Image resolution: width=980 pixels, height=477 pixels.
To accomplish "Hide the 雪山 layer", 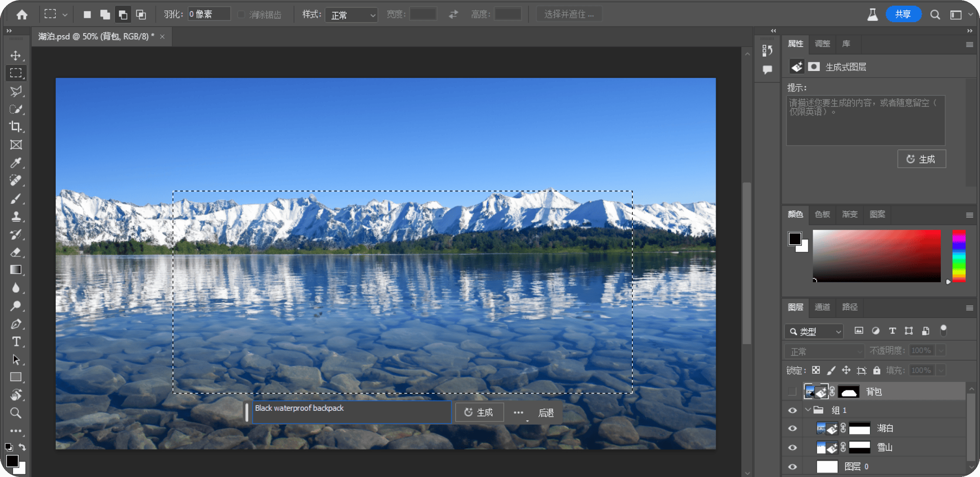I will point(792,447).
